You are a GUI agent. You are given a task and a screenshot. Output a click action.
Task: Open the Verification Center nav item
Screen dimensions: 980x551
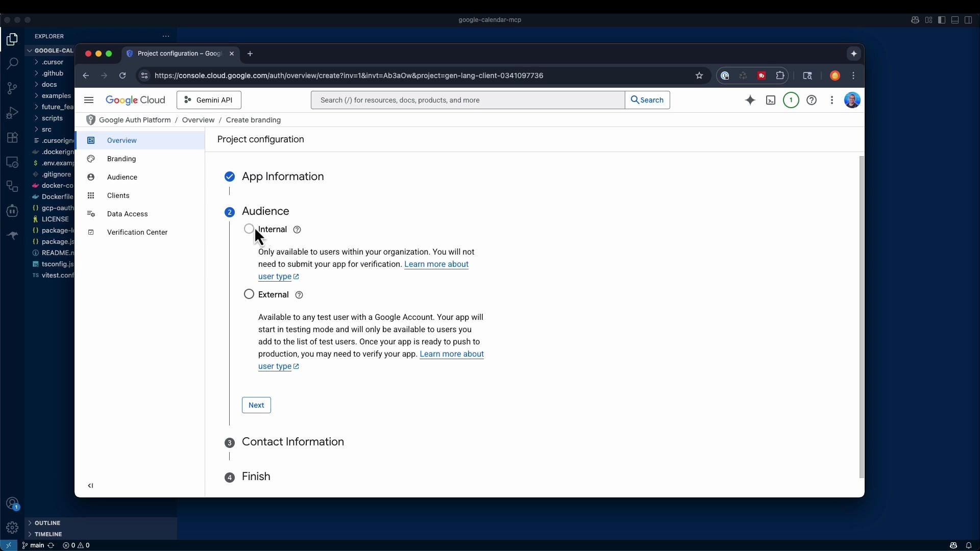[x=140, y=232]
